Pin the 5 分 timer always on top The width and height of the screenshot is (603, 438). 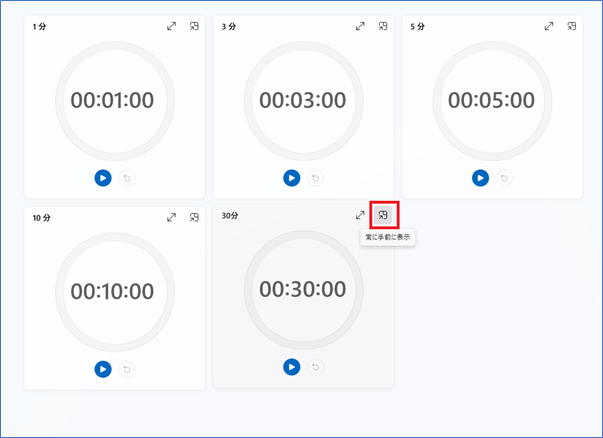click(x=572, y=26)
